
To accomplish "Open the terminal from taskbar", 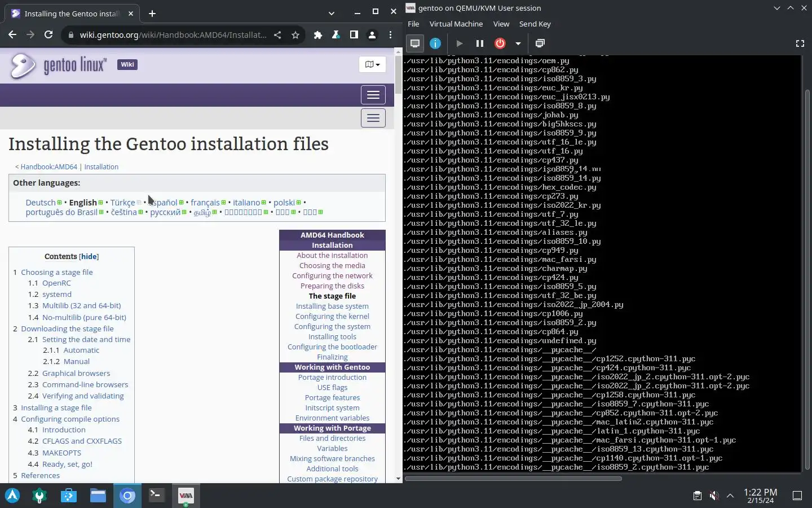I will point(157,496).
